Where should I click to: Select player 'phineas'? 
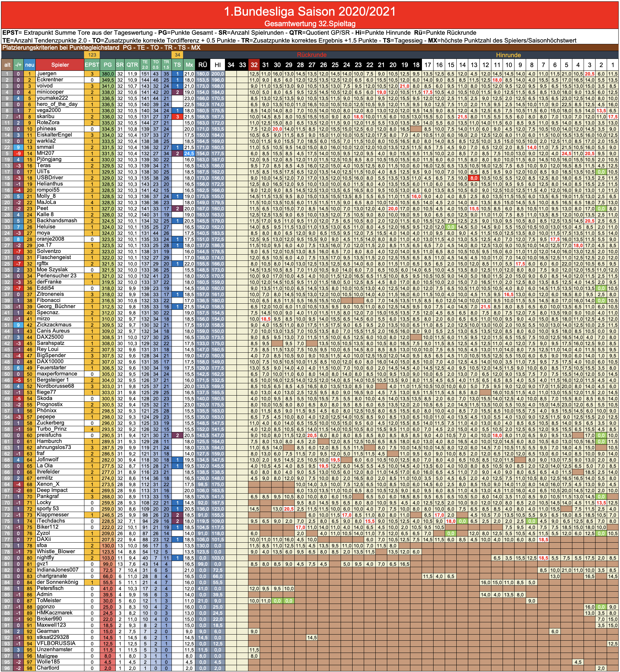click(60, 129)
